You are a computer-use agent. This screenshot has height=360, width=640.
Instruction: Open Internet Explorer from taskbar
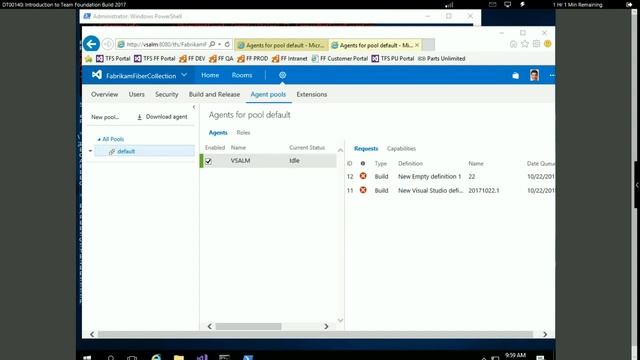coord(156,357)
